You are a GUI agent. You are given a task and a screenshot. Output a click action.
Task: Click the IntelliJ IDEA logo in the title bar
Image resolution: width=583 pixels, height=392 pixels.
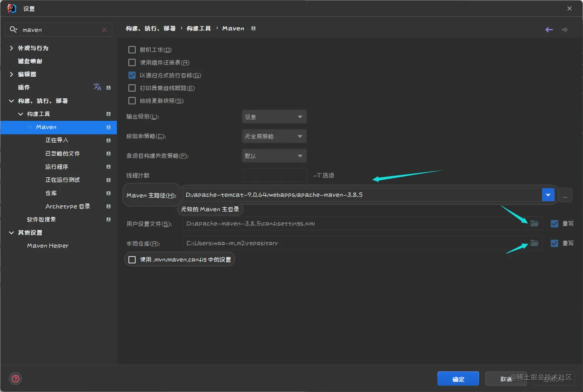point(12,8)
